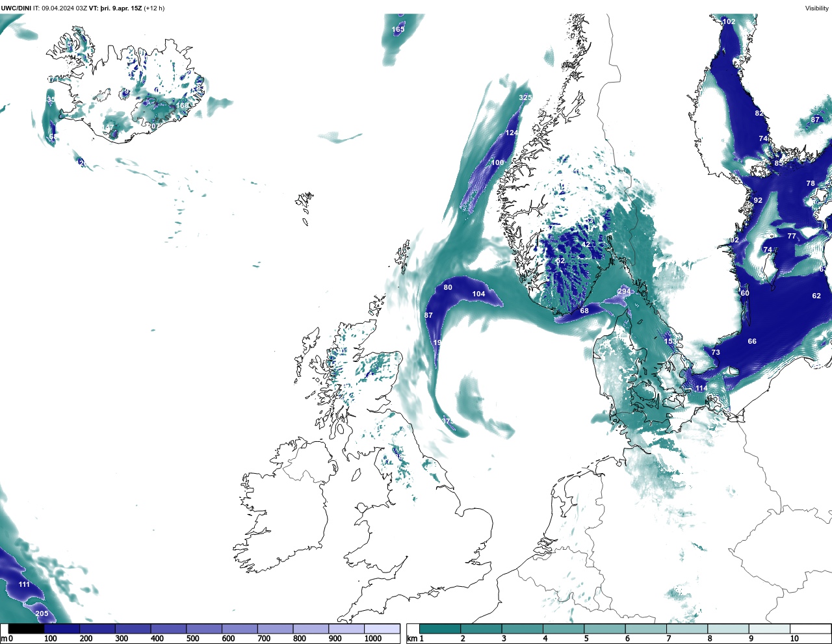Screen dimensions: 832x644
Task: Select the 500–600 m legend color swatch
Action: (204, 629)
